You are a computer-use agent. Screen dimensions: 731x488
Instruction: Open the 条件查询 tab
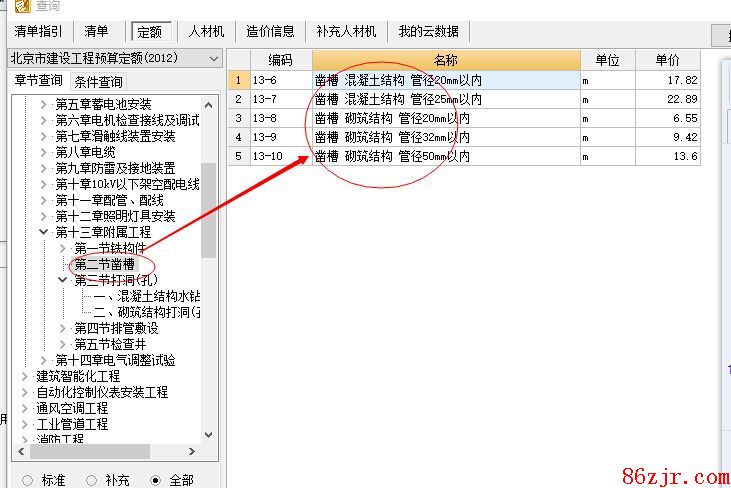tap(98, 82)
